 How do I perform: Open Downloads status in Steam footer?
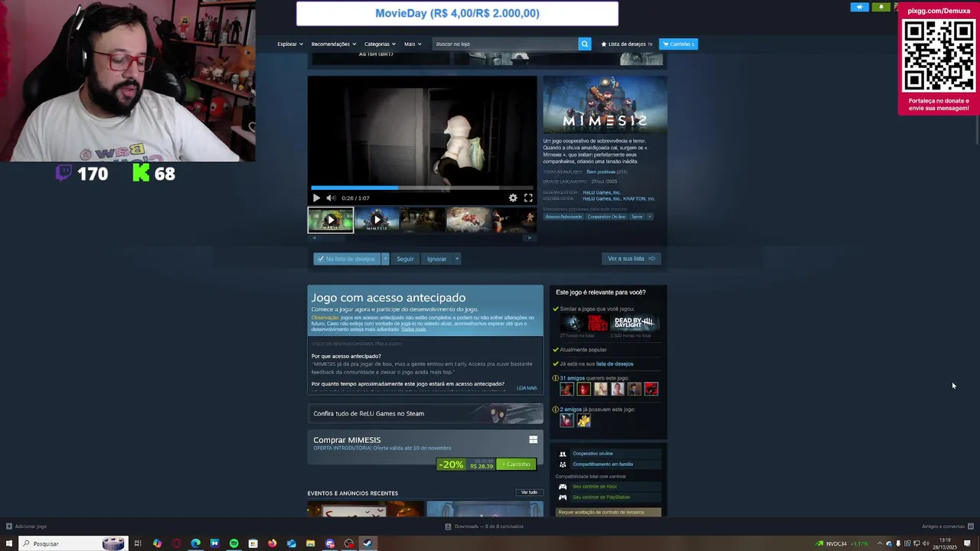(485, 527)
